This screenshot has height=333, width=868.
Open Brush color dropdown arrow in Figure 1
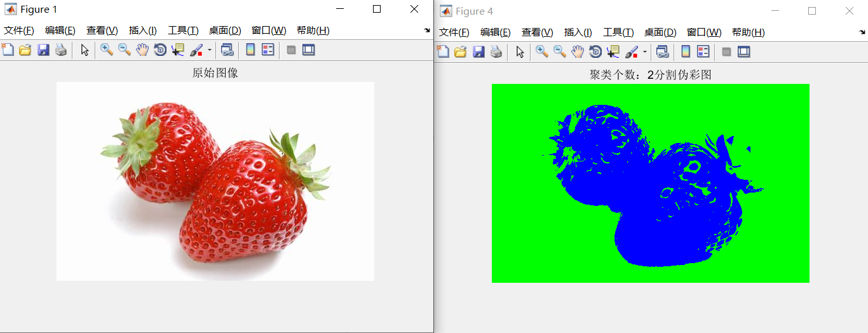(x=209, y=50)
